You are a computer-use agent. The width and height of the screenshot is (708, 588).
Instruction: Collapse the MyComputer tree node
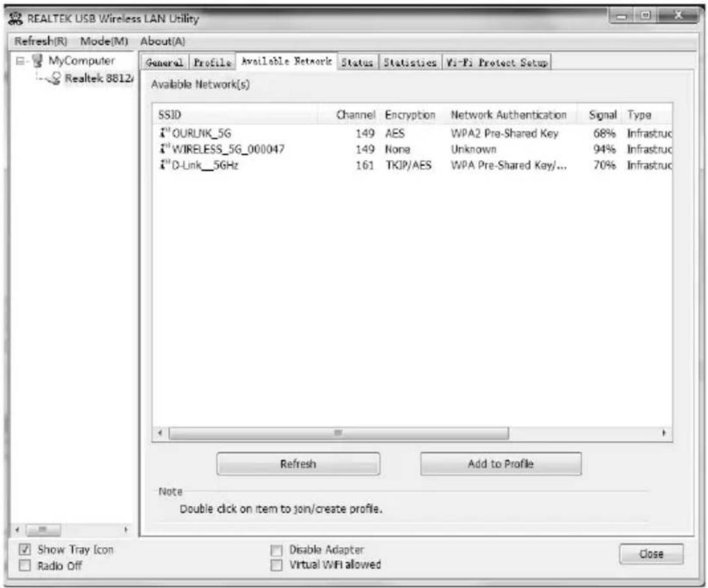click(20, 61)
